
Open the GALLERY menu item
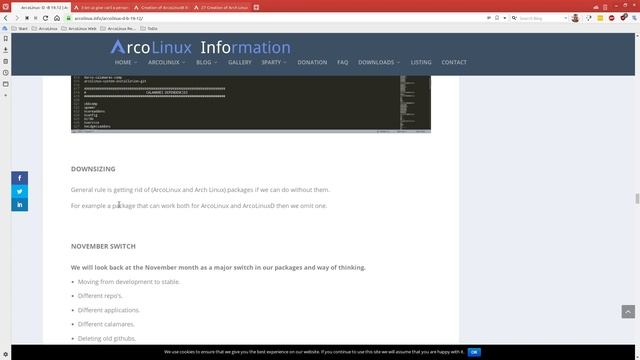(x=240, y=62)
